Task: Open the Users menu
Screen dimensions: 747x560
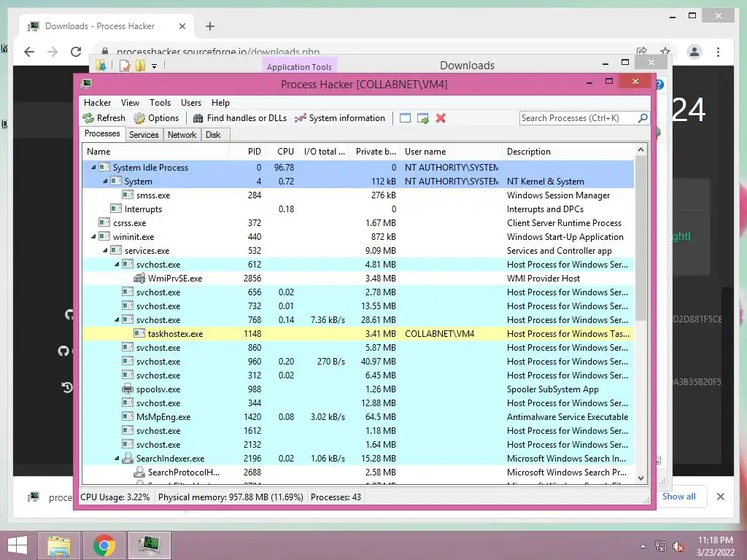Action: [191, 102]
